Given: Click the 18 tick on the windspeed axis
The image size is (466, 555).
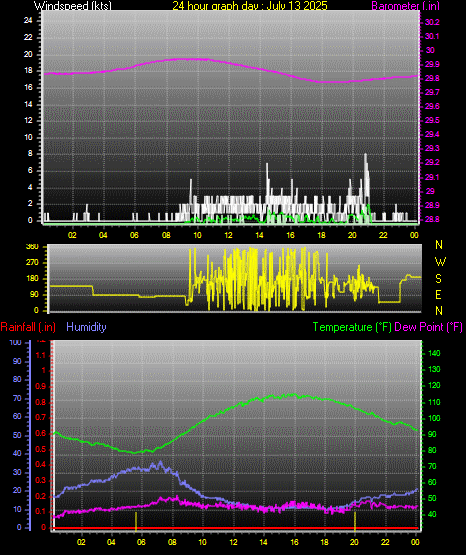Looking at the screenshot, I should [28, 70].
